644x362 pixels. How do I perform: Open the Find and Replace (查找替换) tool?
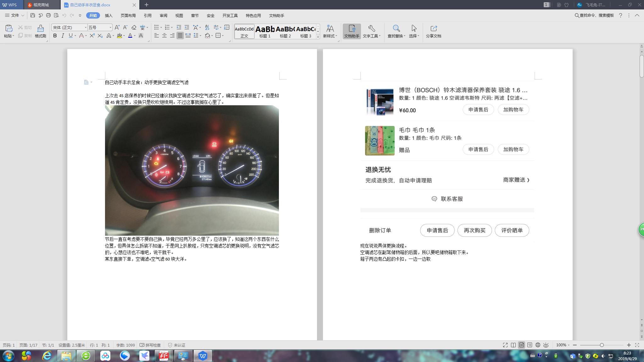(396, 31)
